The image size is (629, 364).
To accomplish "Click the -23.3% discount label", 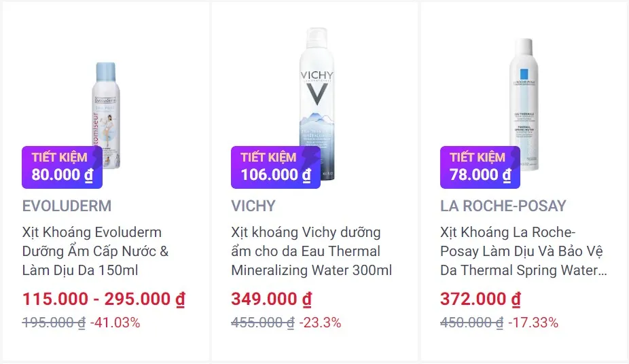I will tap(320, 323).
